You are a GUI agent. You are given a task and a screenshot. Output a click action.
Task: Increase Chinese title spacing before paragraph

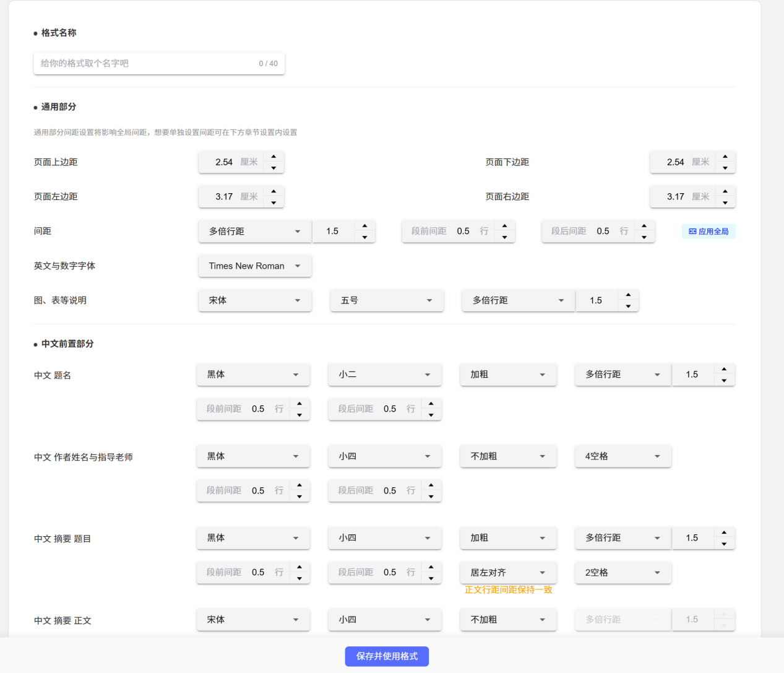[x=299, y=404]
